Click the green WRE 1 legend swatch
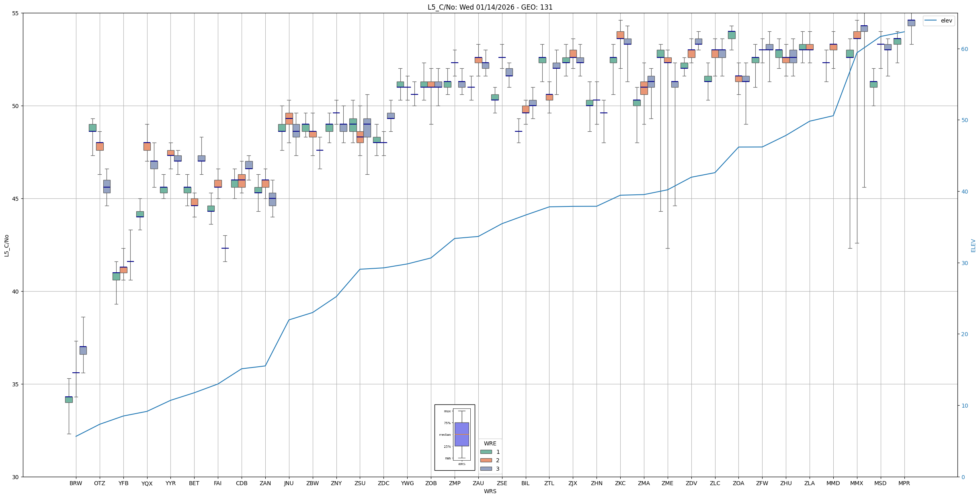 pyautogui.click(x=486, y=452)
